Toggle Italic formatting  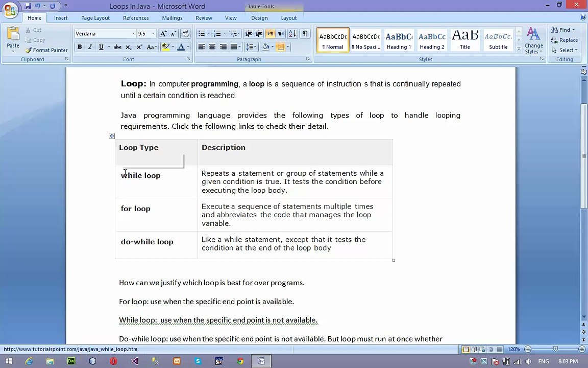click(90, 47)
